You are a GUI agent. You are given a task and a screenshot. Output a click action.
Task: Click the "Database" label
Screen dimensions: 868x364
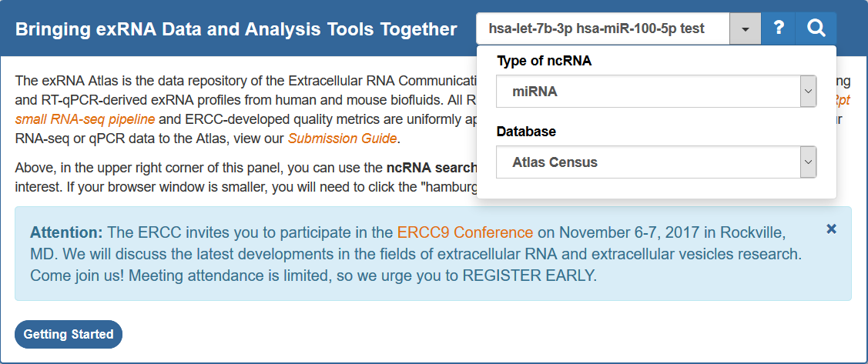[x=525, y=132]
